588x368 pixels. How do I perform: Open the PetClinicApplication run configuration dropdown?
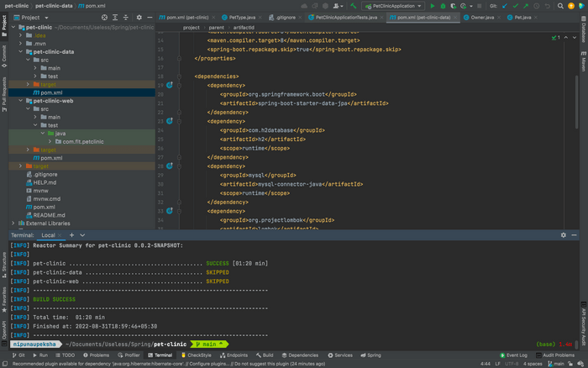[393, 6]
